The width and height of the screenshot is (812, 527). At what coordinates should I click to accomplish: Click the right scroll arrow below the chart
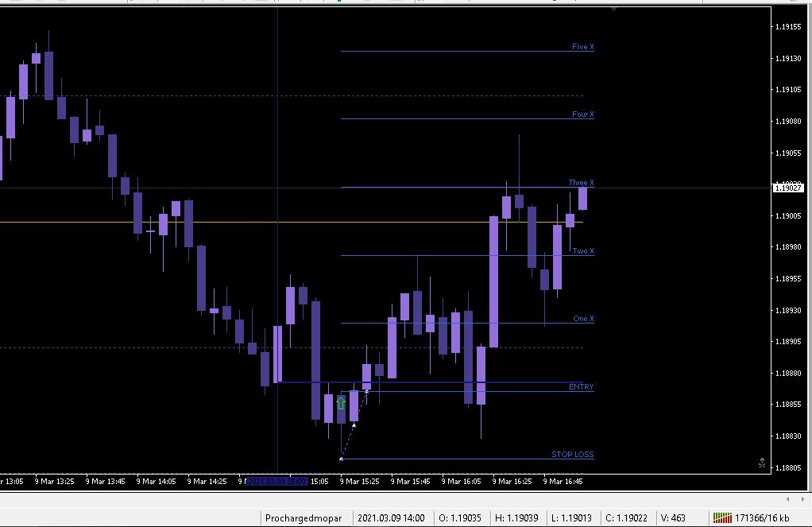pyautogui.click(x=802, y=499)
